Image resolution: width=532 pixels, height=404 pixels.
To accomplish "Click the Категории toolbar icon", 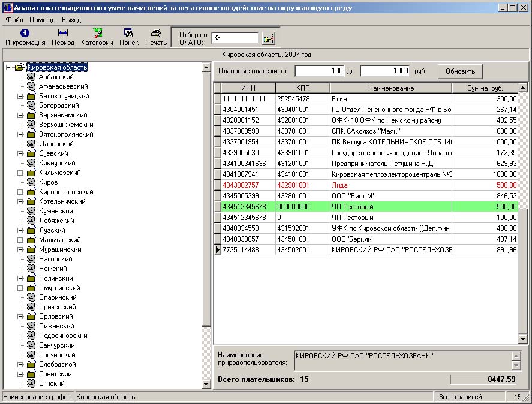I will (97, 34).
